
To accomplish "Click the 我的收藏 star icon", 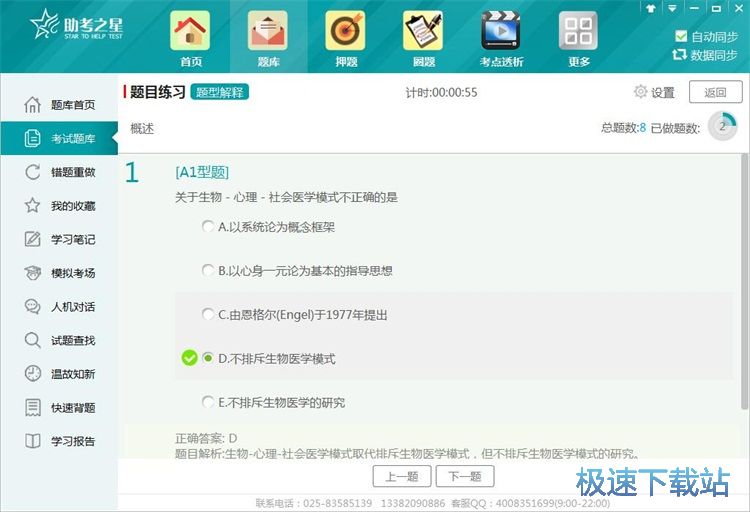I will tap(33, 206).
